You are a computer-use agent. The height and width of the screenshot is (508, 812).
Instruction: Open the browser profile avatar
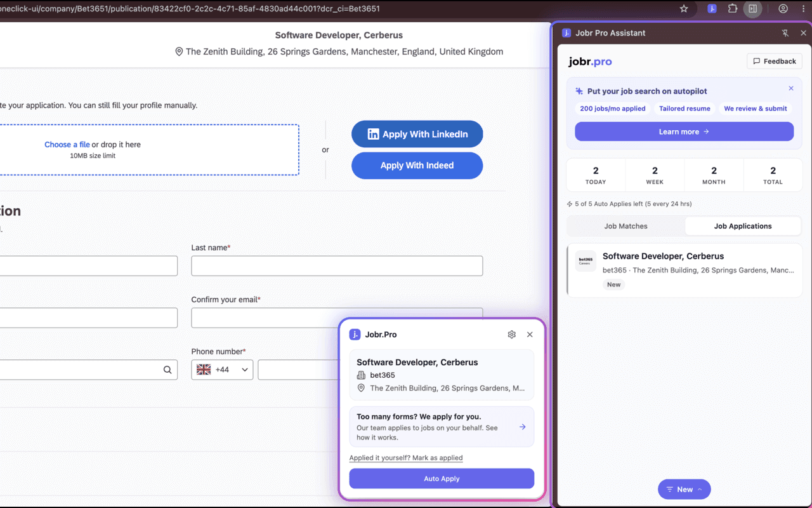(783, 9)
